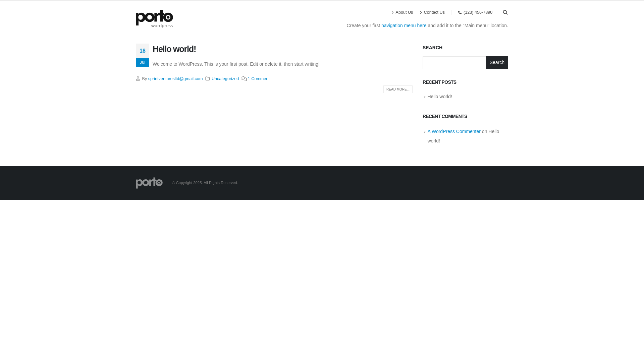Click the sidebar Search button
Screen dimensions: 644x362
click(x=497, y=63)
